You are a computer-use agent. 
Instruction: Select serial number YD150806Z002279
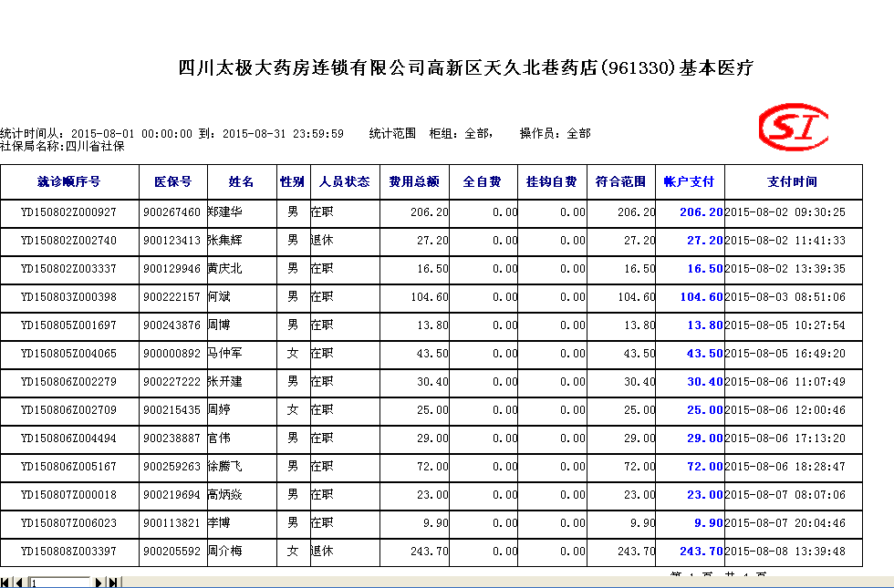point(69,382)
